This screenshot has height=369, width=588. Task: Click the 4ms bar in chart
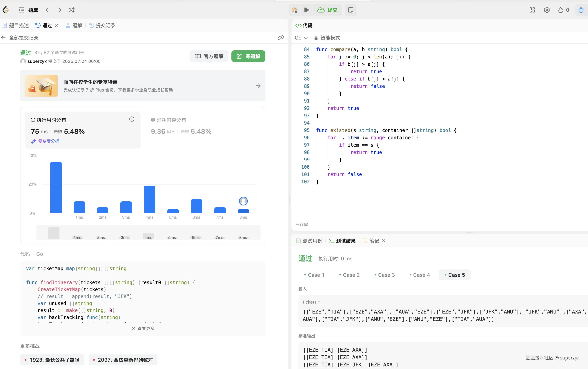click(x=149, y=199)
